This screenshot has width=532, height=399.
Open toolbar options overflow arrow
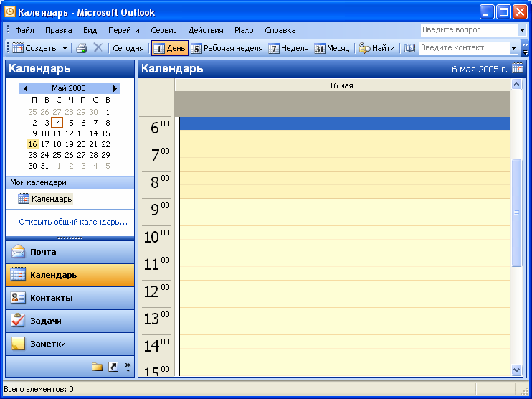[x=526, y=49]
